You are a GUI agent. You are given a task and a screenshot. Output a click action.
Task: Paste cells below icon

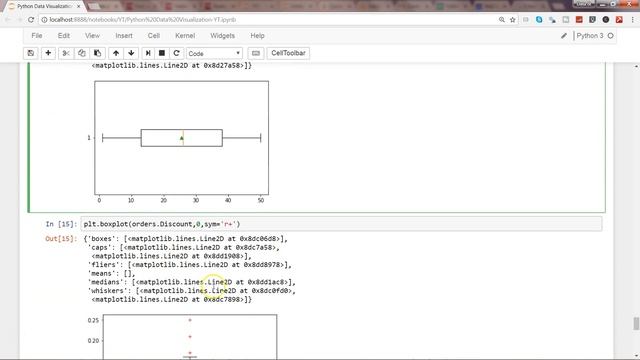click(97, 53)
